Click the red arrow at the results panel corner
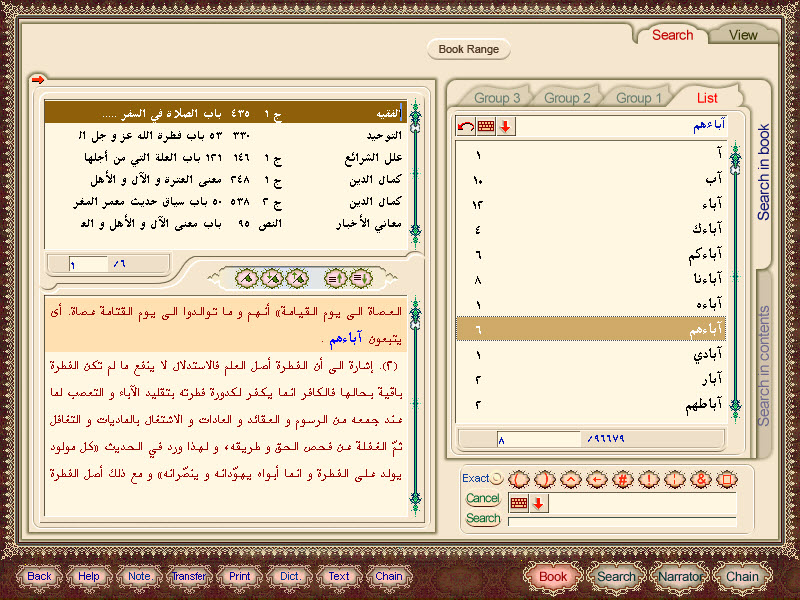Viewport: 800px width, 600px height. click(38, 79)
